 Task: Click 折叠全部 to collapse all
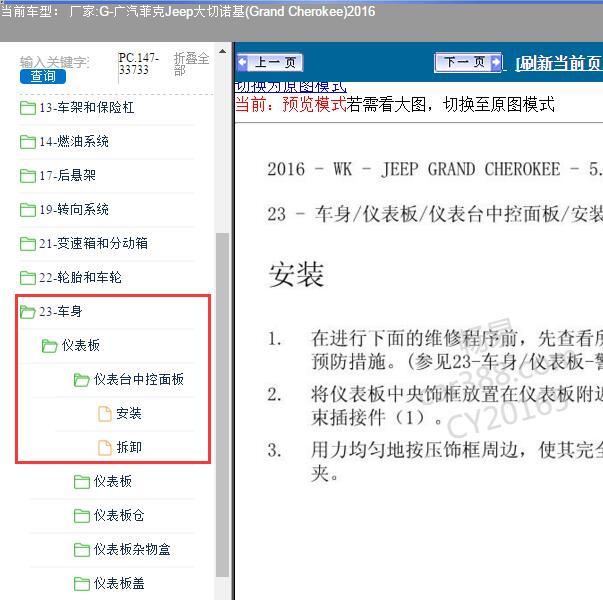[x=191, y=64]
